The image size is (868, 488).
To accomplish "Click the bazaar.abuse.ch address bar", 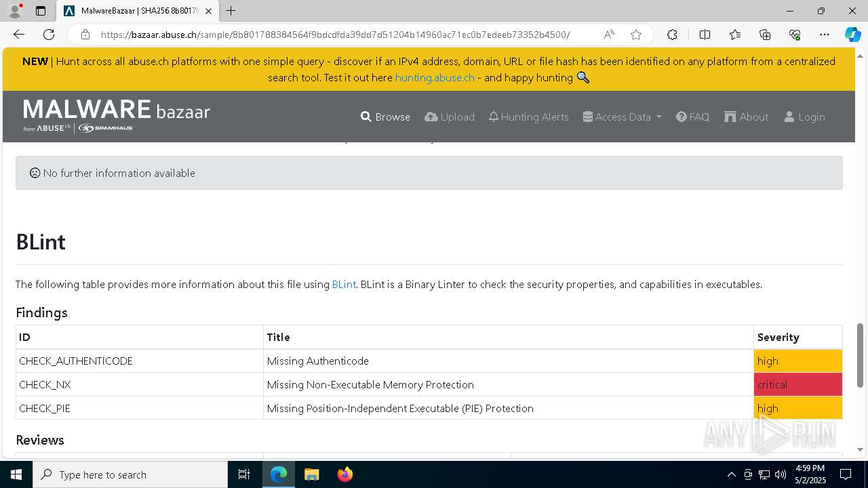I will 335,35.
